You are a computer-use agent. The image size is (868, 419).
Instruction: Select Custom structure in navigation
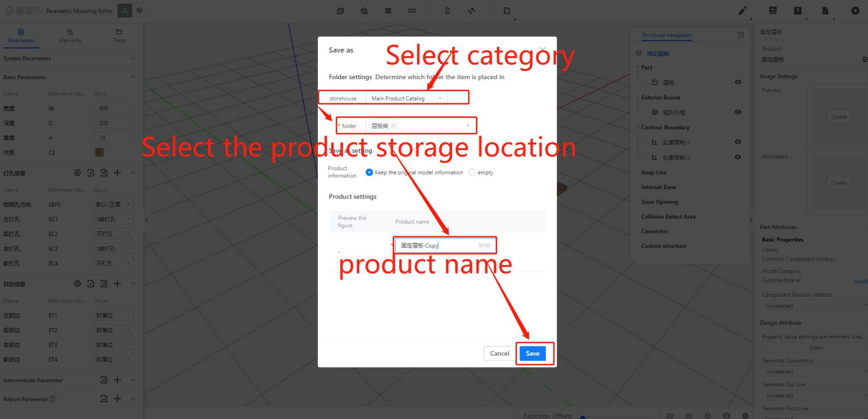pyautogui.click(x=664, y=246)
